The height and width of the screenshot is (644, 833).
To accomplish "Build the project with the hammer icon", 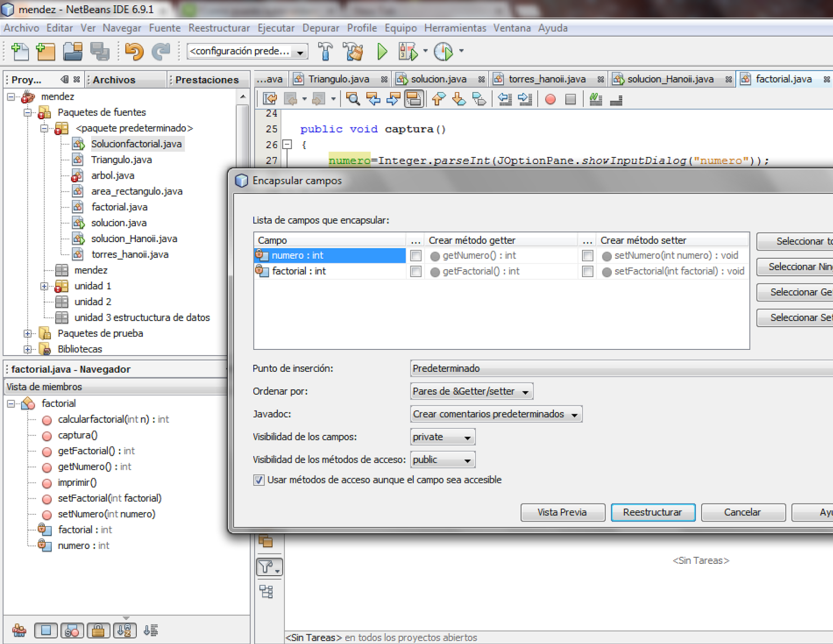I will [x=325, y=52].
